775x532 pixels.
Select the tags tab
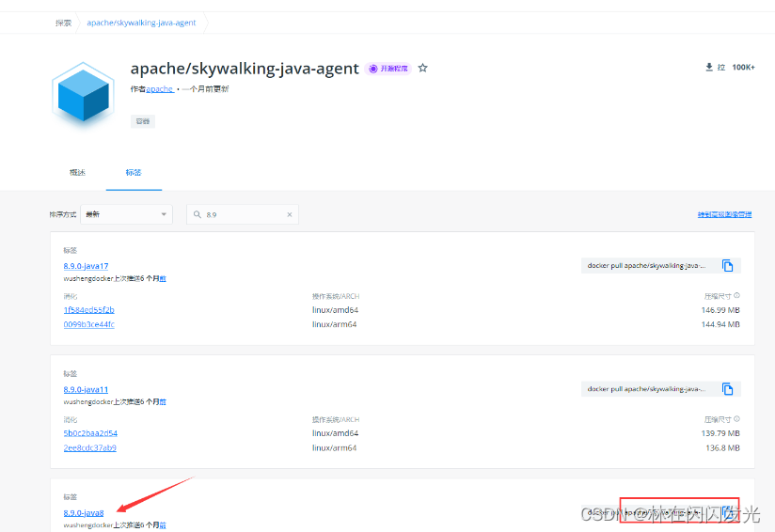pos(134,172)
